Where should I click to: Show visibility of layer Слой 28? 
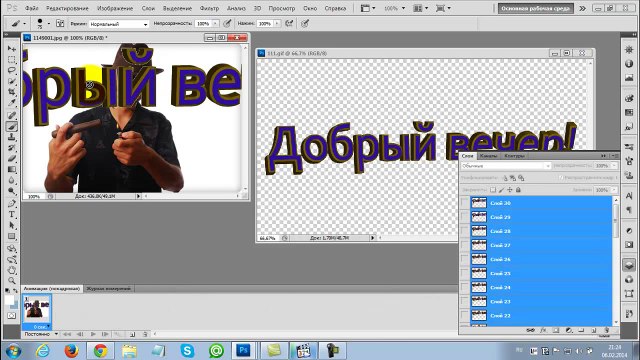[x=464, y=231]
